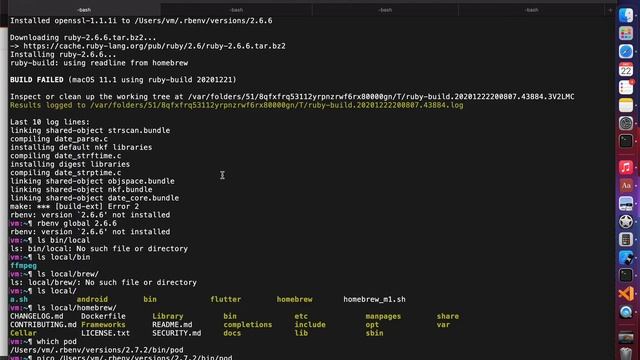Click '/Users/vm/.rbenv/versions/2.7.2/bin/pod' output line

point(97,350)
